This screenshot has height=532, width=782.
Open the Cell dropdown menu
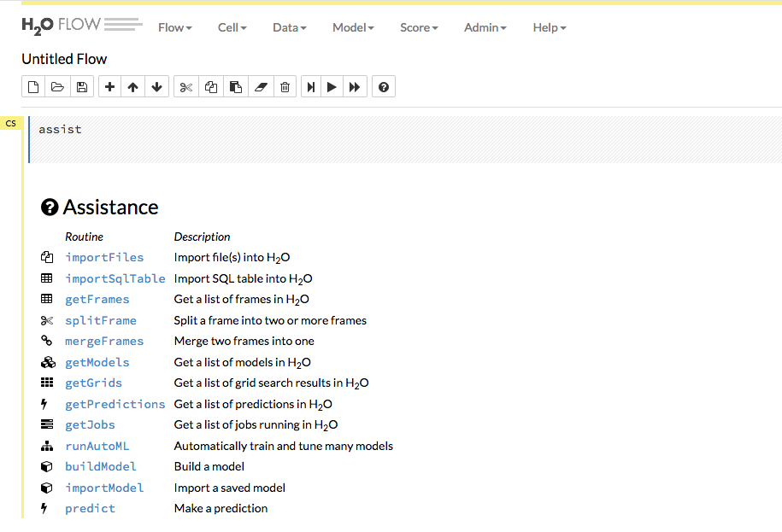232,27
